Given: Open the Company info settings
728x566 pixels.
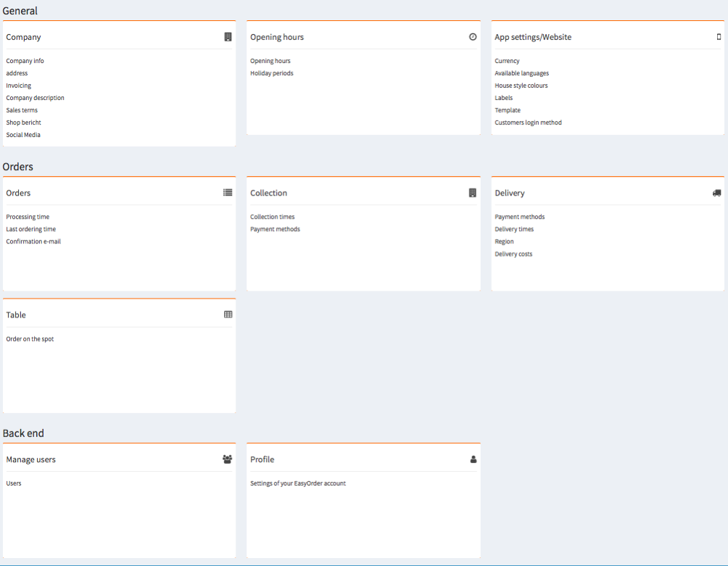Looking at the screenshot, I should click(25, 61).
